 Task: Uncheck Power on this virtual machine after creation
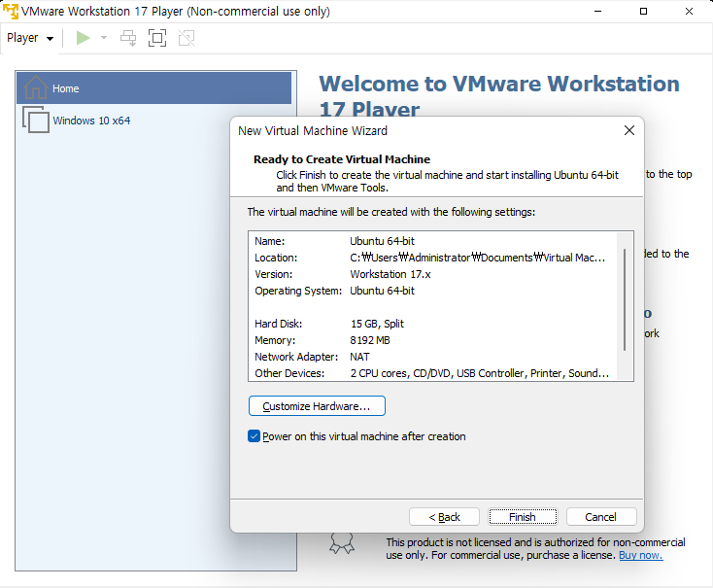click(x=254, y=436)
